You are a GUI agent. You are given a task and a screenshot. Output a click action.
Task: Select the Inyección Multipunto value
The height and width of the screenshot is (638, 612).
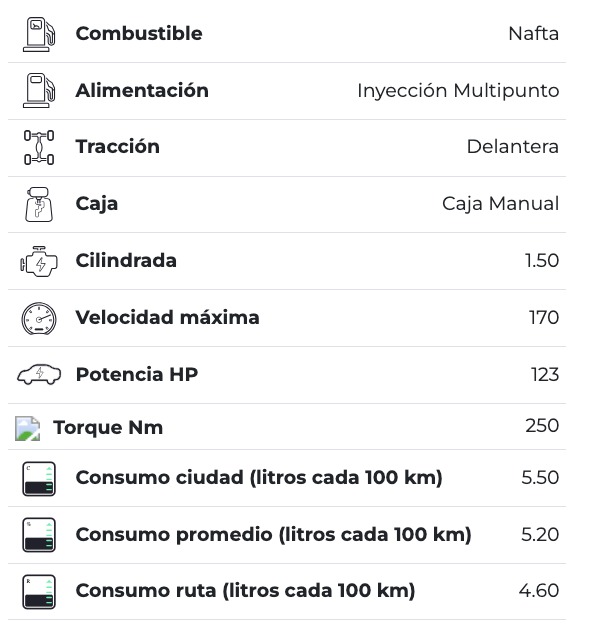click(458, 91)
